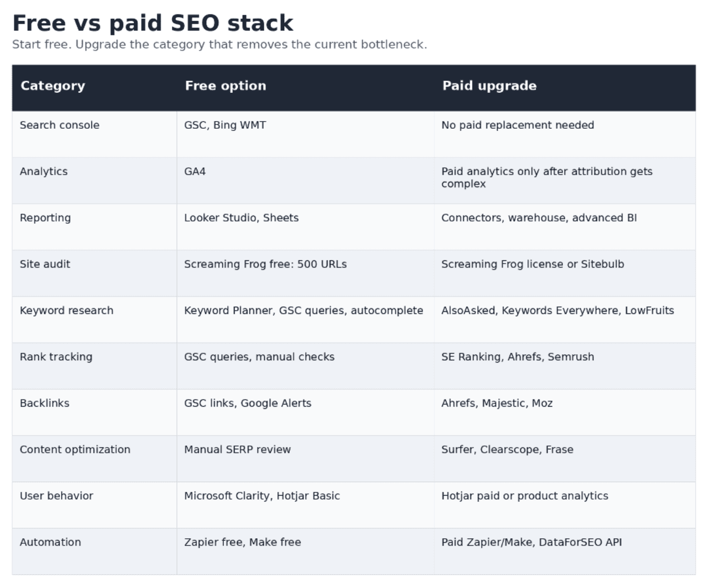Click the 'Manual SERP review' cell
The image size is (710, 588).
click(306, 459)
